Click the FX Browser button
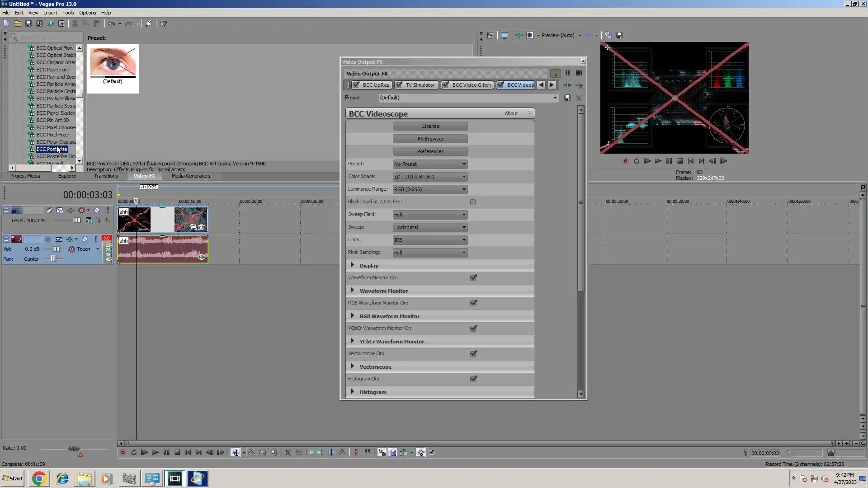 coord(430,139)
